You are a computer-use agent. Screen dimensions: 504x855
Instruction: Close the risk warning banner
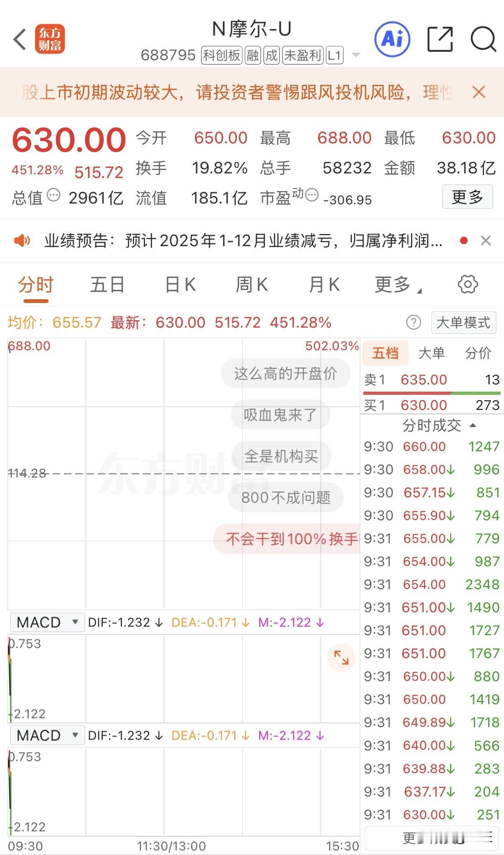tap(479, 92)
